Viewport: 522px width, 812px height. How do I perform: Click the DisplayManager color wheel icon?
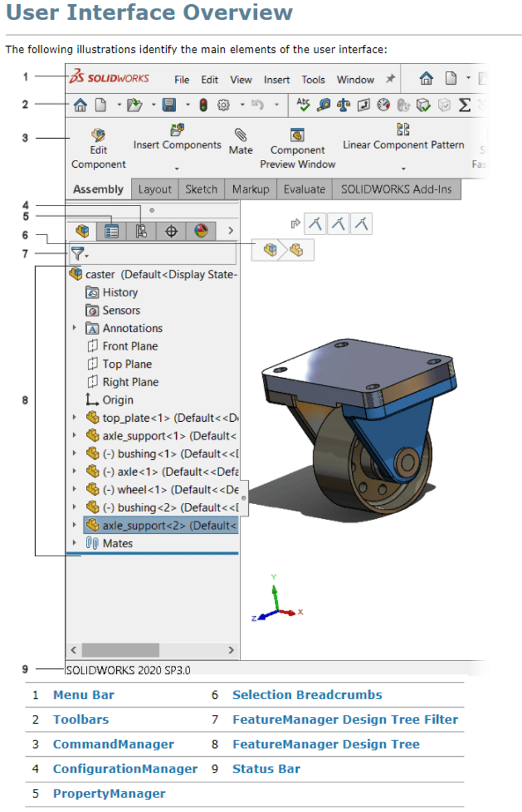click(202, 231)
